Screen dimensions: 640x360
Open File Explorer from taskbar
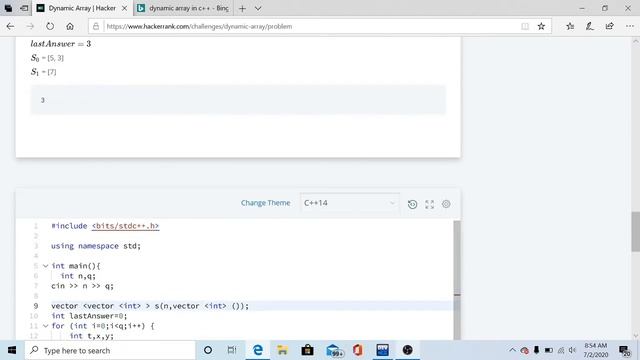[282, 350]
